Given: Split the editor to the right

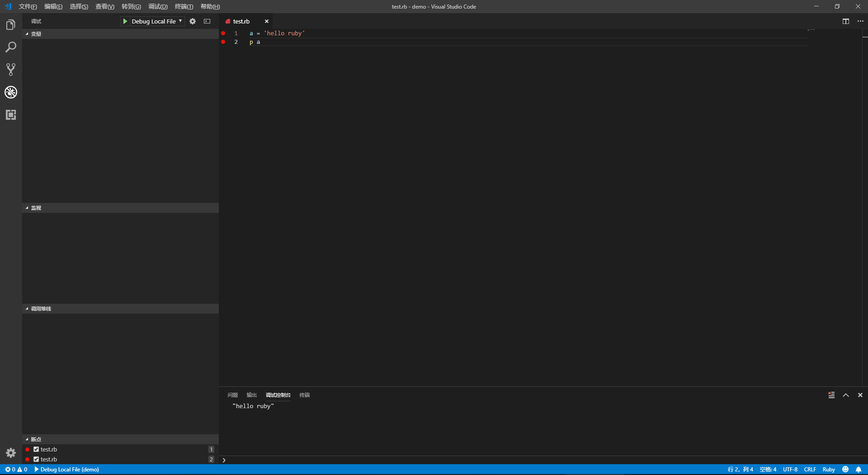Looking at the screenshot, I should (846, 21).
